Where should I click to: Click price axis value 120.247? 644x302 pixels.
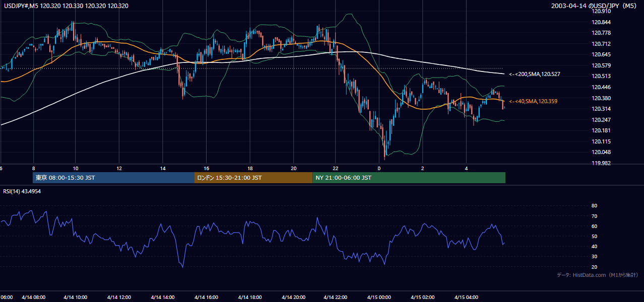pyautogui.click(x=602, y=120)
